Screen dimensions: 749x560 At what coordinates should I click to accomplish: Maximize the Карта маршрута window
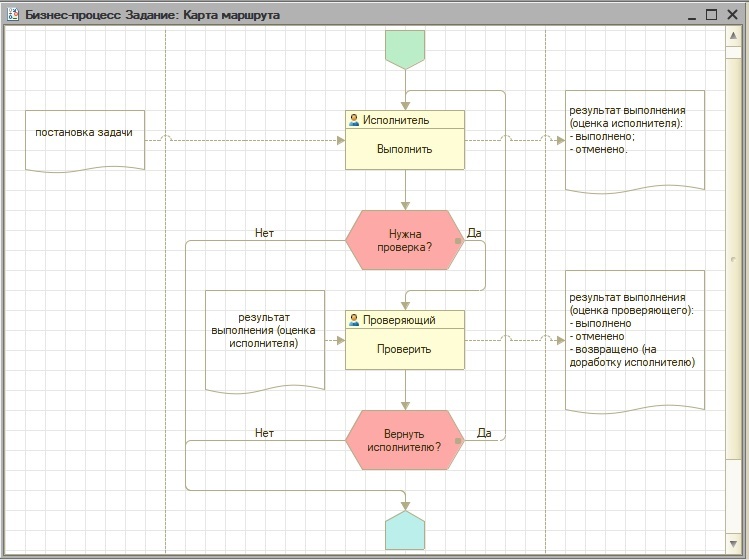pyautogui.click(x=711, y=15)
